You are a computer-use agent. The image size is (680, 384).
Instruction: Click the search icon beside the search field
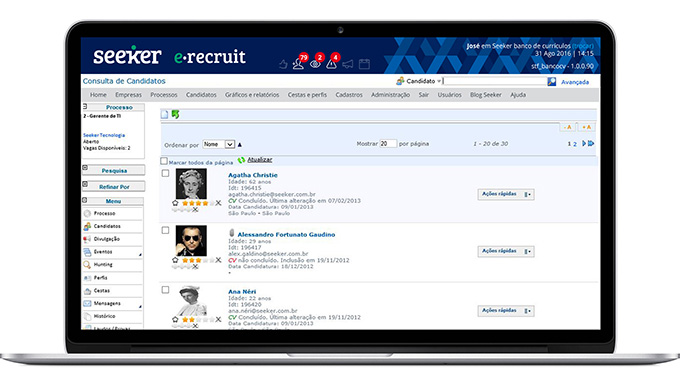[x=551, y=82]
